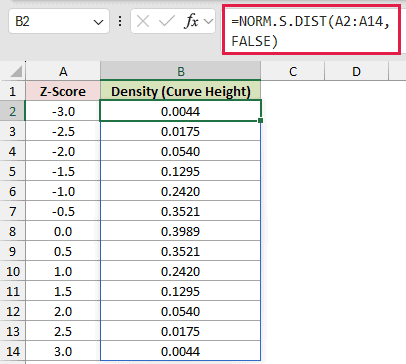Select column C header
The image size is (406, 364).
pyautogui.click(x=293, y=71)
